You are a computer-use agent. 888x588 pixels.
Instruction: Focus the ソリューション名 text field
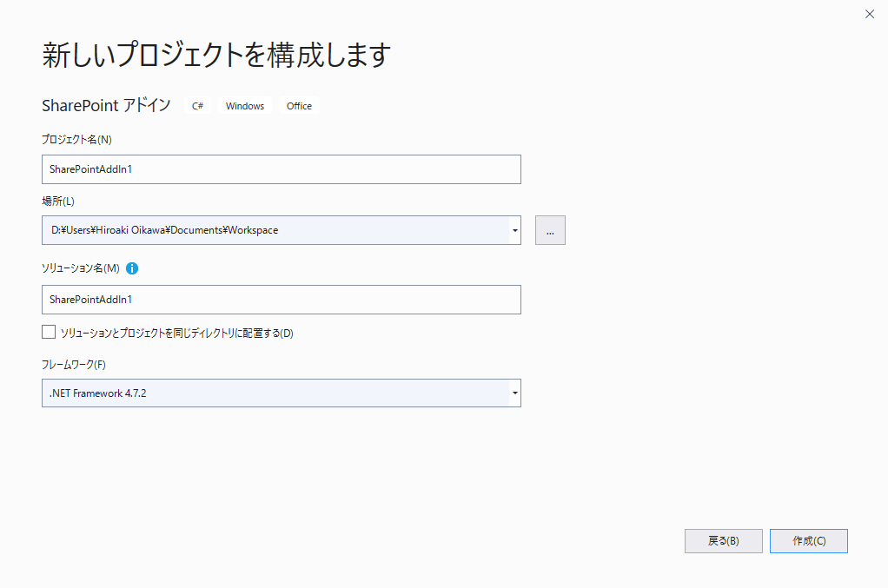(281, 300)
